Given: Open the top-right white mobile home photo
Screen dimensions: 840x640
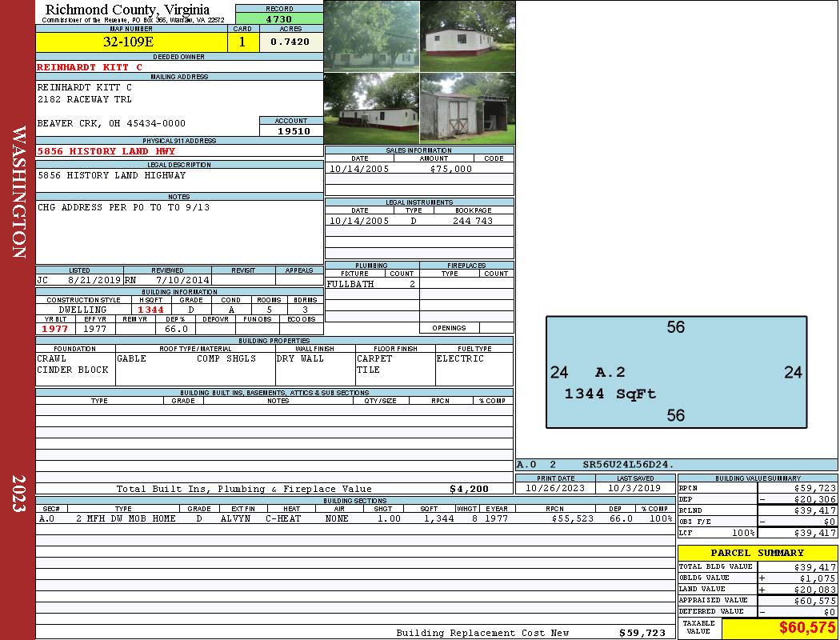Looking at the screenshot, I should [467, 36].
